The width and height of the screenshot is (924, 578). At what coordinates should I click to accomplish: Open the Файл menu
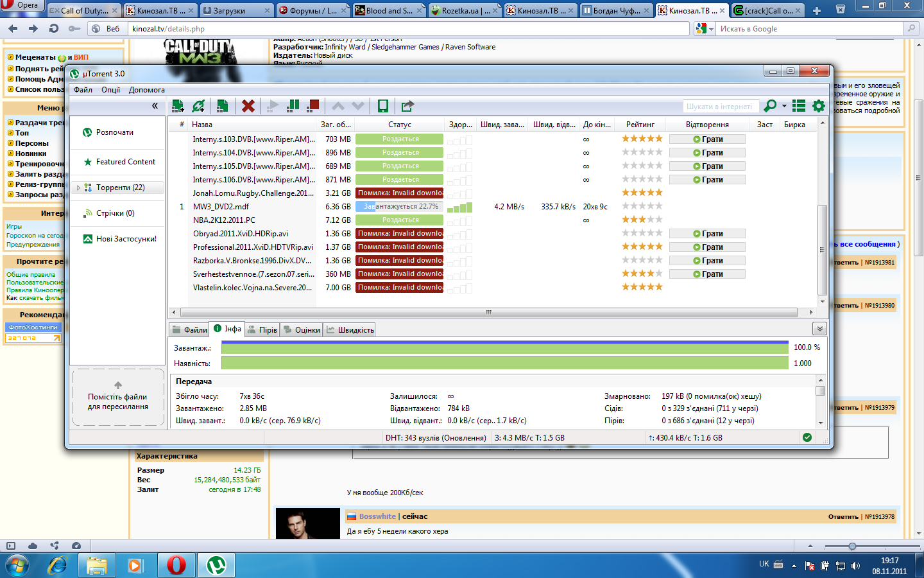pyautogui.click(x=83, y=90)
